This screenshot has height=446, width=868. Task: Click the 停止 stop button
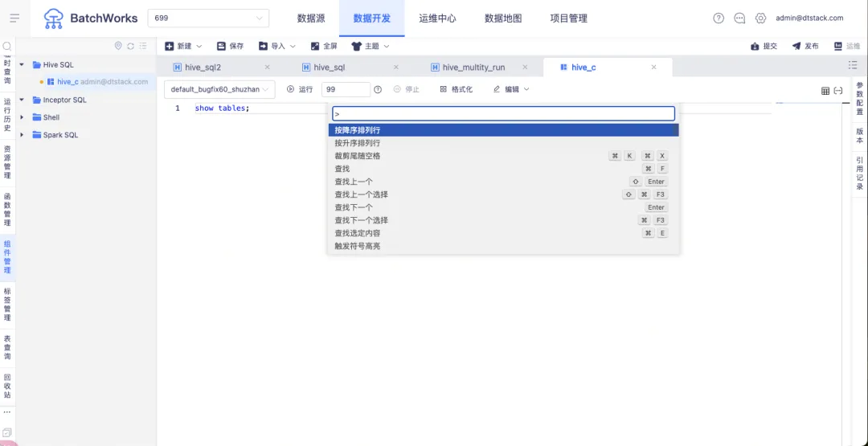point(407,89)
